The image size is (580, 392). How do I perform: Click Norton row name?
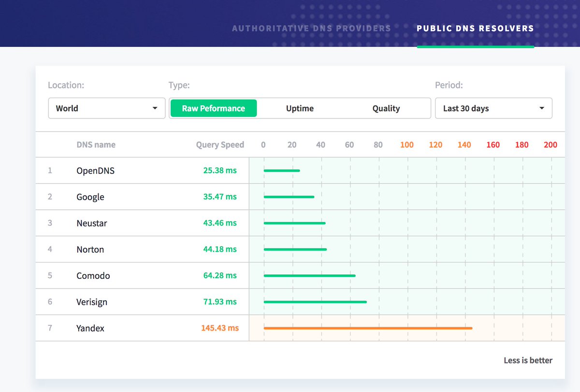pyautogui.click(x=90, y=249)
